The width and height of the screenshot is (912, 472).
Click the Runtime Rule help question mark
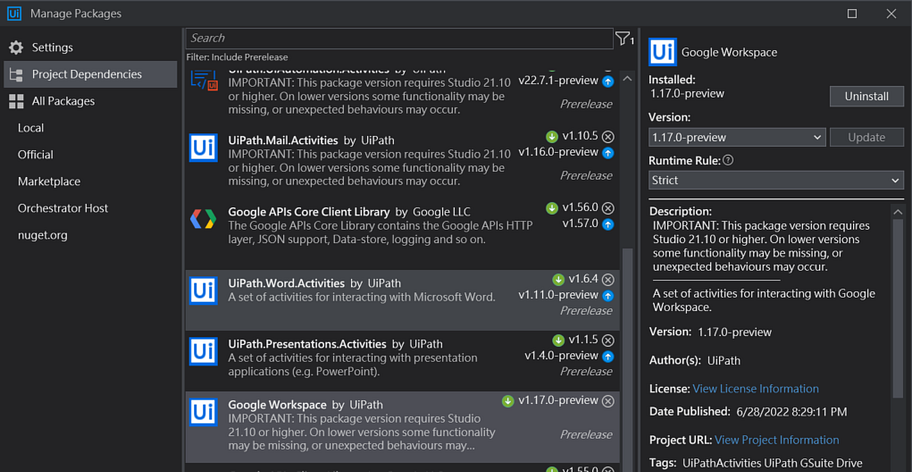pos(728,160)
